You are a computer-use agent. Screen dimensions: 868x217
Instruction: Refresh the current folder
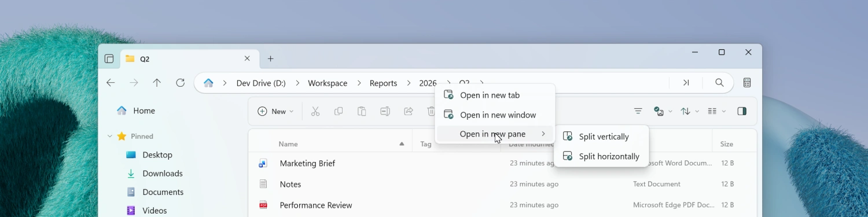pyautogui.click(x=180, y=83)
